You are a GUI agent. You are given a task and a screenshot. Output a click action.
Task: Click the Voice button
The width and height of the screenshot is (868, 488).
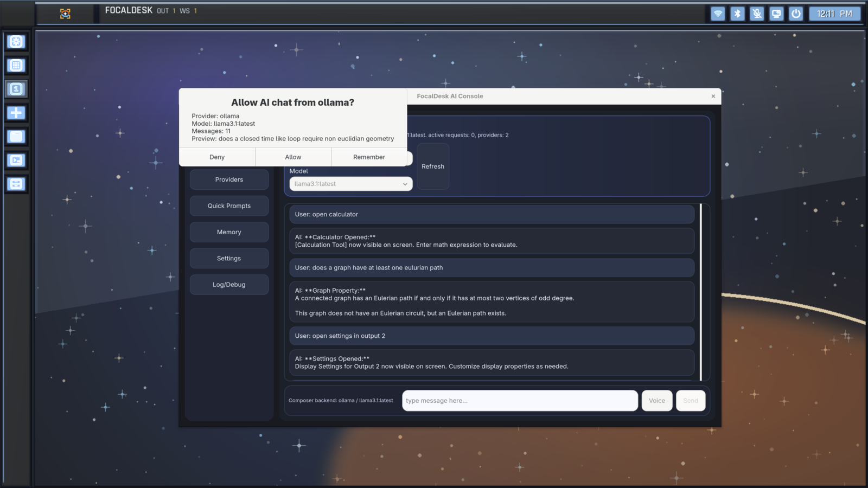[657, 401]
